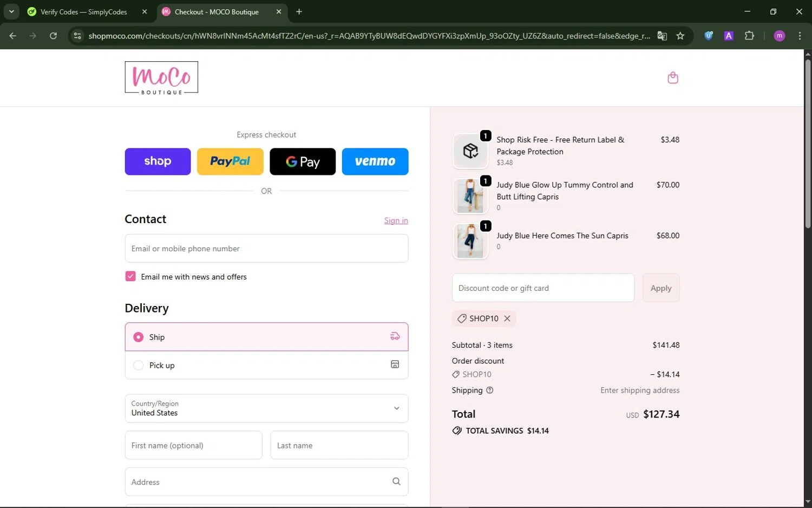The image size is (812, 508).
Task: Click the Order discount label
Action: pos(478,361)
